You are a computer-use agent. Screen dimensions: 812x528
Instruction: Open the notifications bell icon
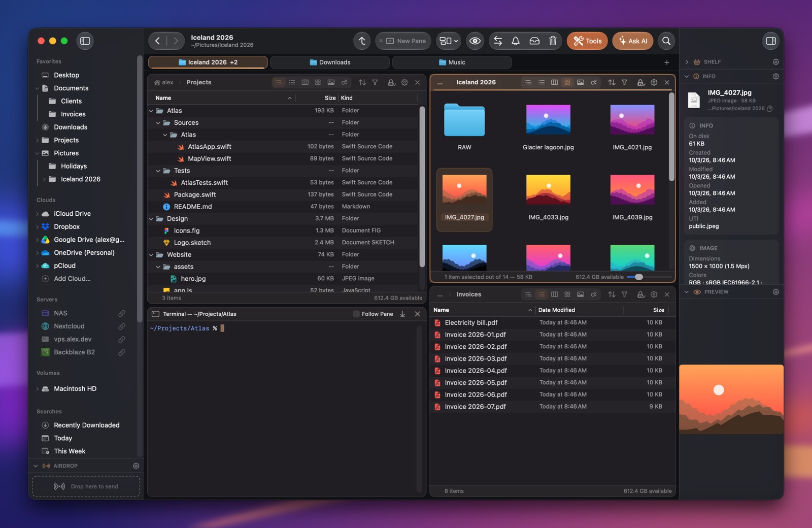[516, 41]
